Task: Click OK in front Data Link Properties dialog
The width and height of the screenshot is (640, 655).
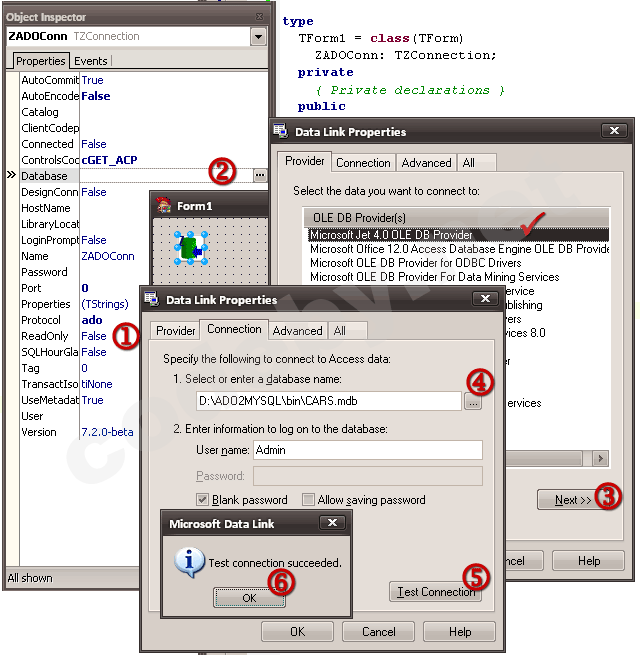Action: pyautogui.click(x=297, y=632)
